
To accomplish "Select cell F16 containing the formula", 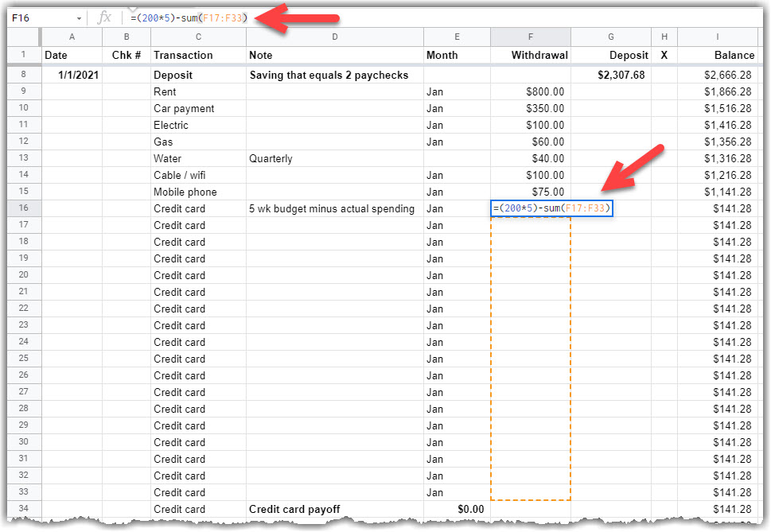I will (530, 208).
